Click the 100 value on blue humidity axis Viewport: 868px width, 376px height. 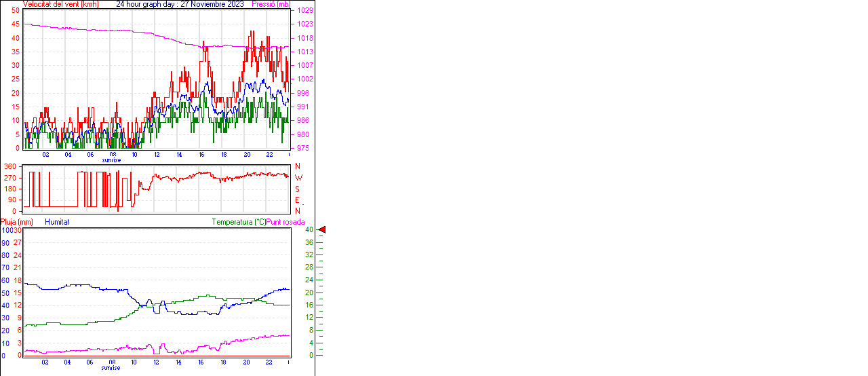[6, 230]
